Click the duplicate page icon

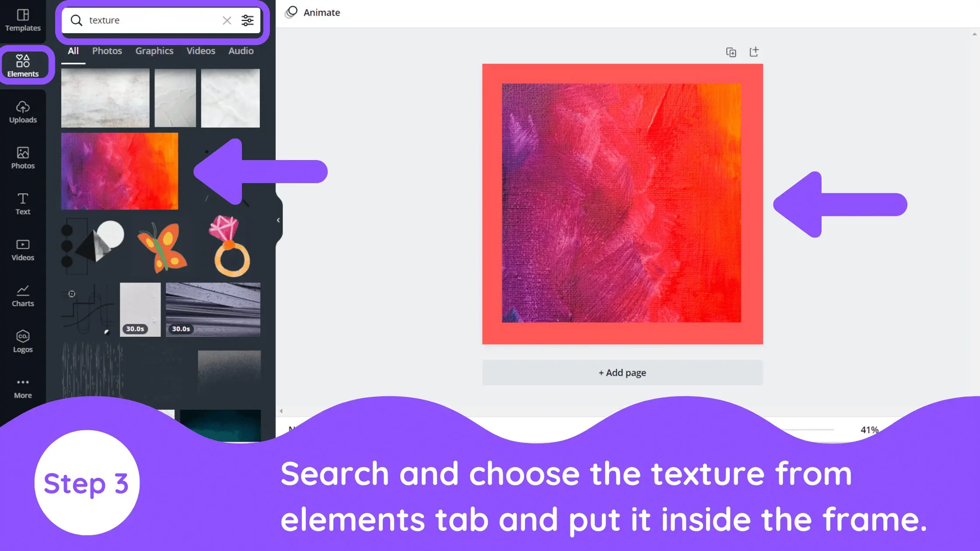point(731,52)
